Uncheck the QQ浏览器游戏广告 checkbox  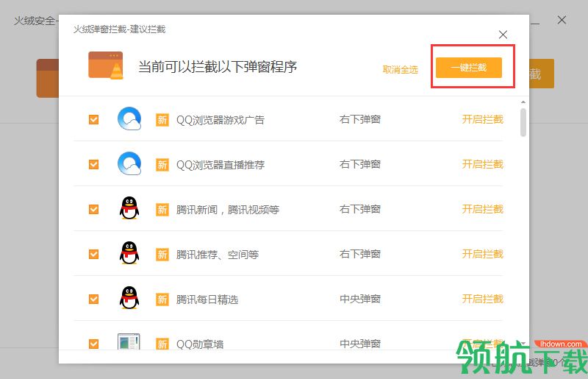coord(94,119)
